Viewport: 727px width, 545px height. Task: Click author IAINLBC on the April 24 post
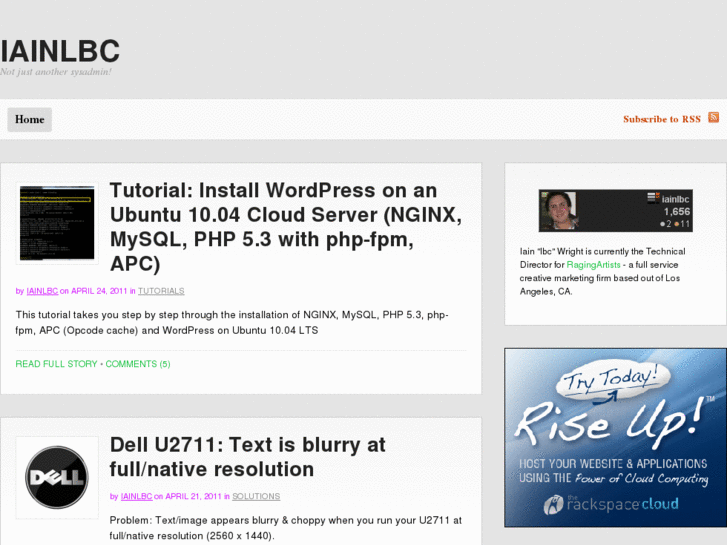point(42,291)
